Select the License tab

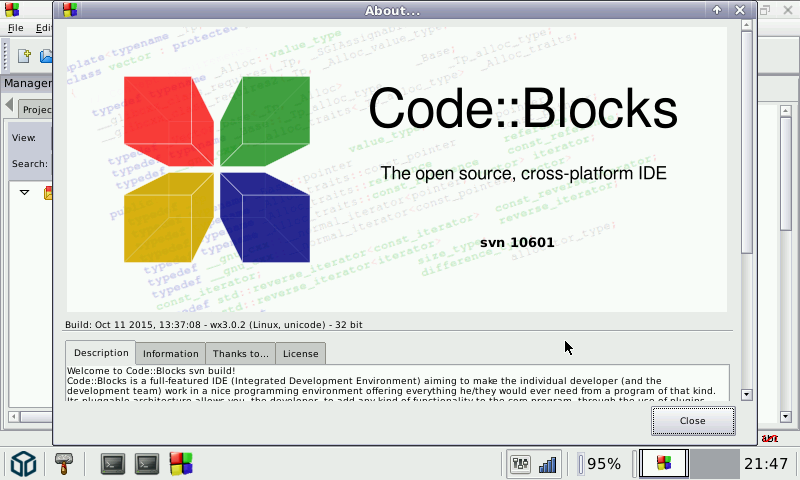(x=301, y=353)
